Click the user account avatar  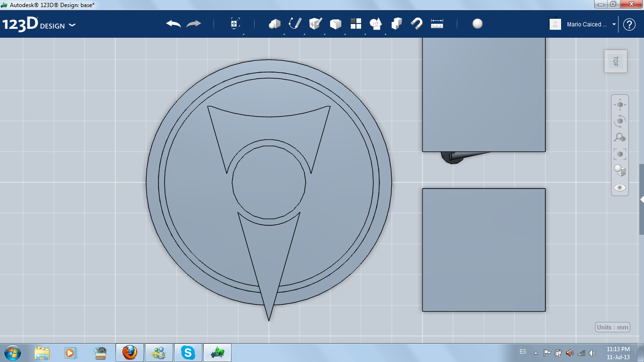pyautogui.click(x=555, y=25)
